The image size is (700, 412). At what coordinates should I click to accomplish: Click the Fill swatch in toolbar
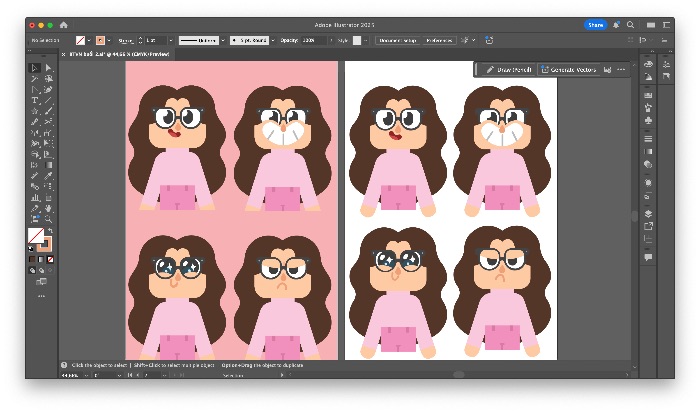(x=36, y=235)
